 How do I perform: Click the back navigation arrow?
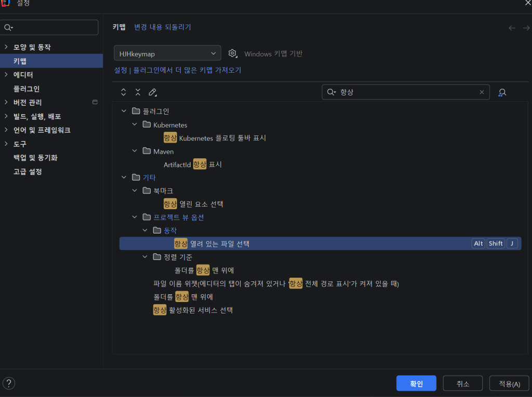click(512, 28)
